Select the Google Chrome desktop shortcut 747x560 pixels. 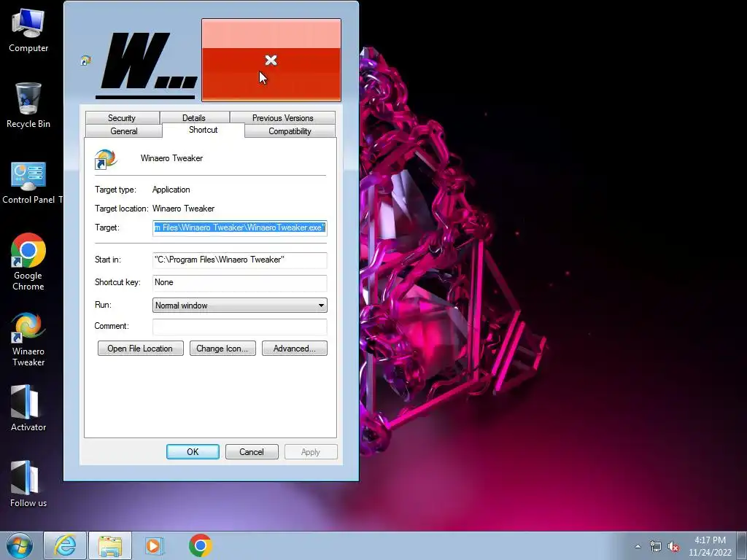[28, 262]
